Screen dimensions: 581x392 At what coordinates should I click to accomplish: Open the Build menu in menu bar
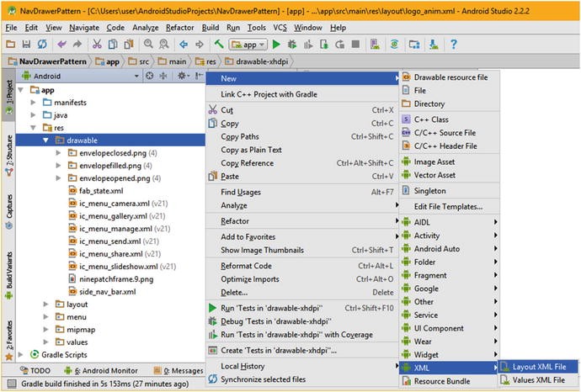pos(211,28)
